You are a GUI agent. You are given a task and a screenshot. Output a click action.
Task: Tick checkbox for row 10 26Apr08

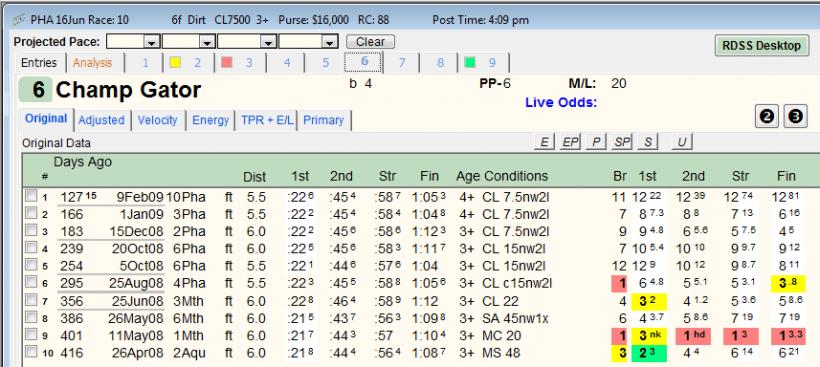(x=32, y=352)
